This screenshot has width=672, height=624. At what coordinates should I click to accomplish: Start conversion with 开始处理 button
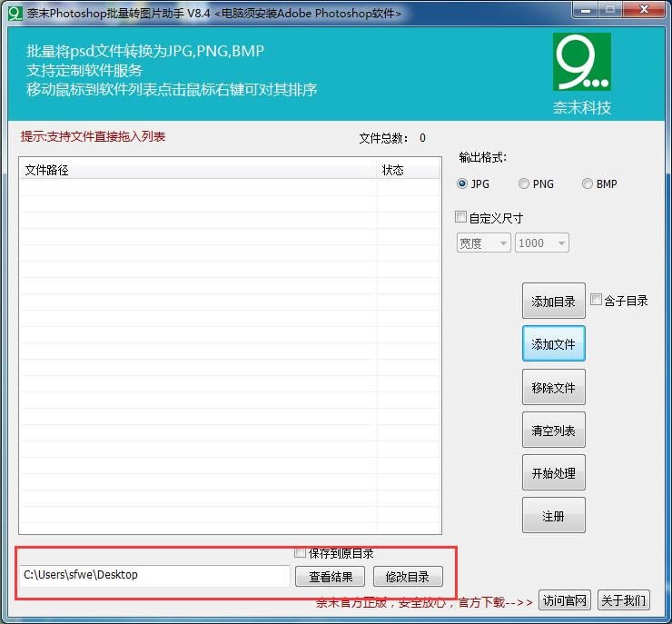click(x=553, y=472)
